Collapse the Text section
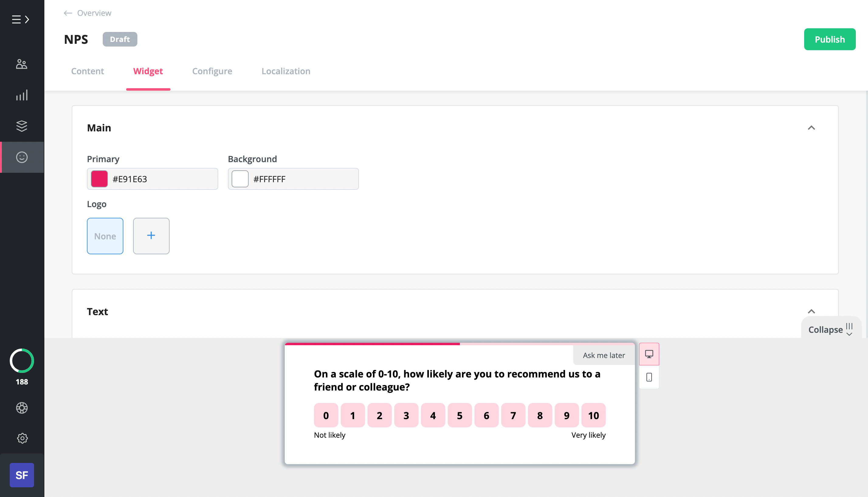Viewport: 868px width, 497px height. pyautogui.click(x=812, y=311)
